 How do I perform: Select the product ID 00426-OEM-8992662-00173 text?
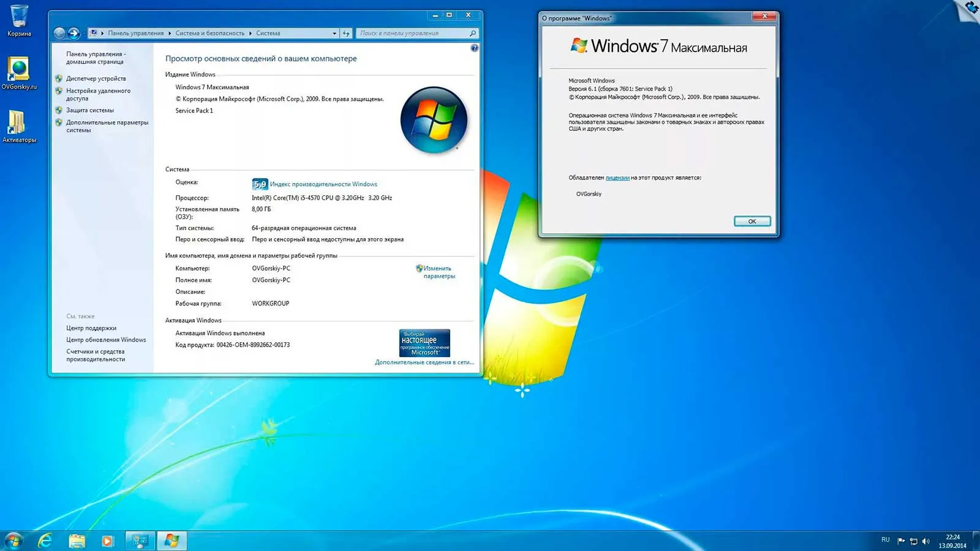point(253,345)
